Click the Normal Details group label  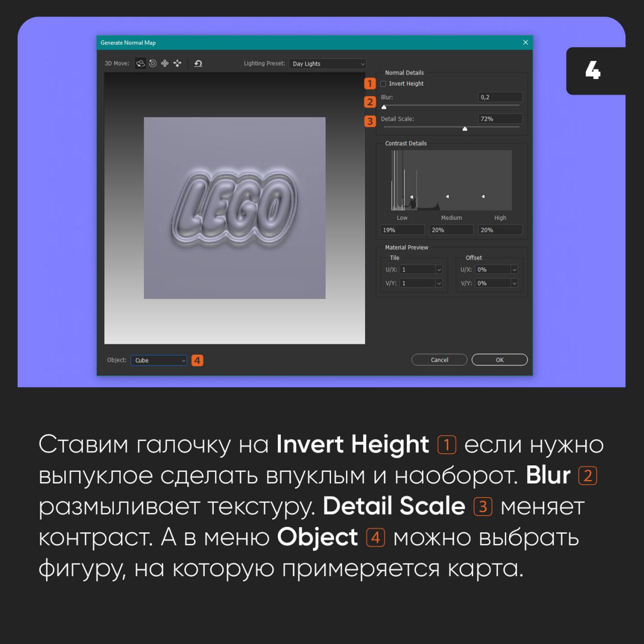[405, 73]
